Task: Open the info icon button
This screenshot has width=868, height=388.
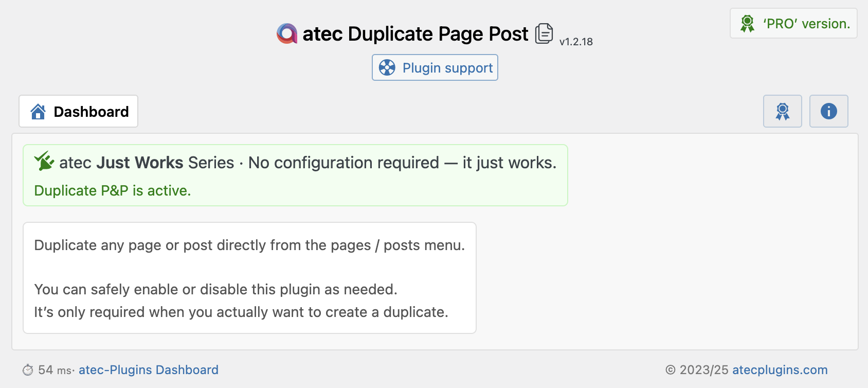Action: [x=828, y=111]
